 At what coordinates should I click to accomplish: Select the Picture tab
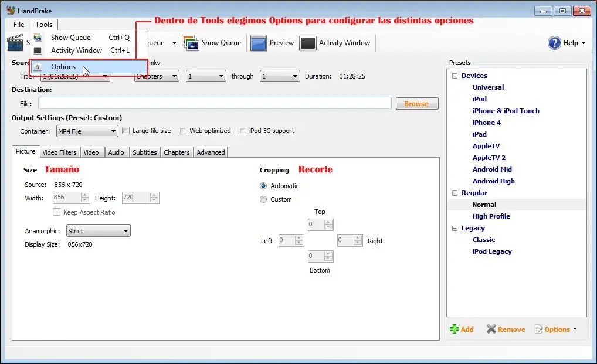tap(25, 151)
